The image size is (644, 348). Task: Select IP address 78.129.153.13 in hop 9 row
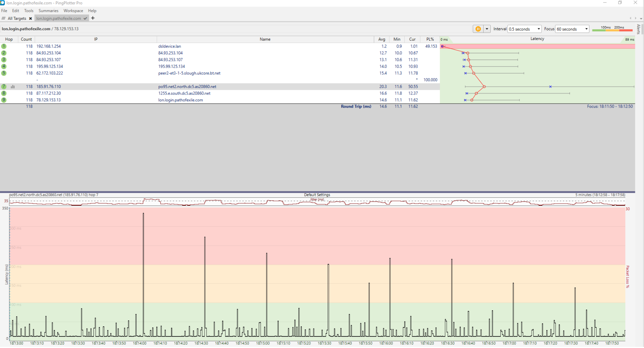[x=49, y=100]
